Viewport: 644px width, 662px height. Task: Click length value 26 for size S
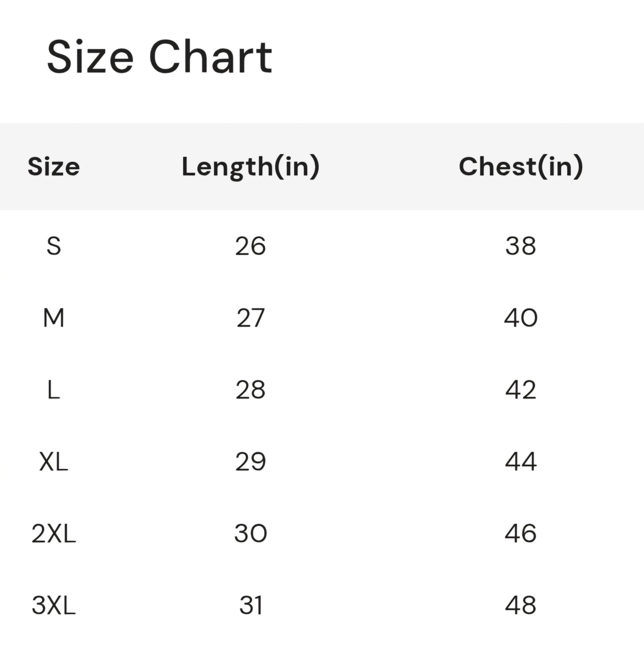[251, 246]
